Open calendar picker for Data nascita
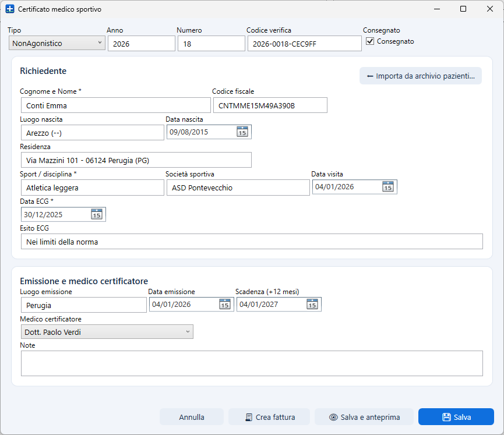Viewport: 504px width, 435px height. [242, 132]
